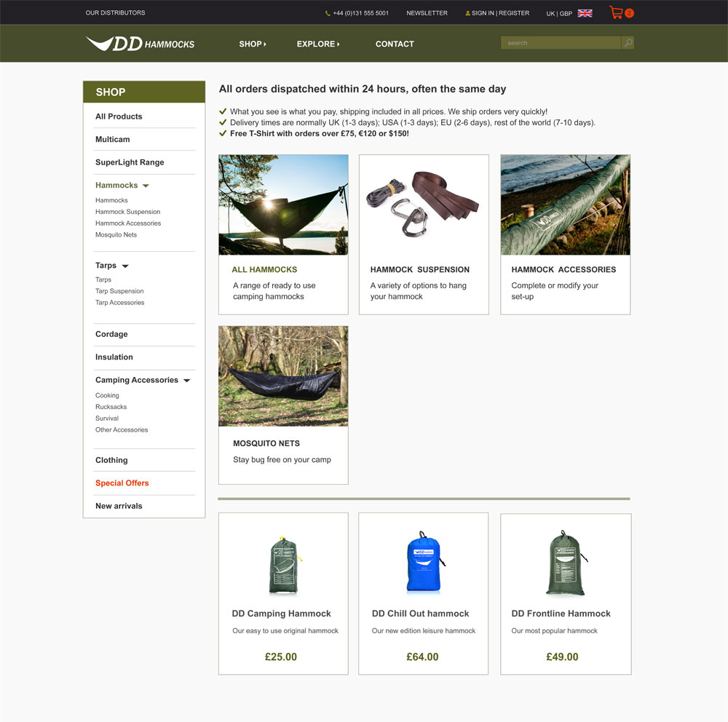Screen dimensions: 728x722
Task: Click the search magnifier icon
Action: click(x=628, y=43)
